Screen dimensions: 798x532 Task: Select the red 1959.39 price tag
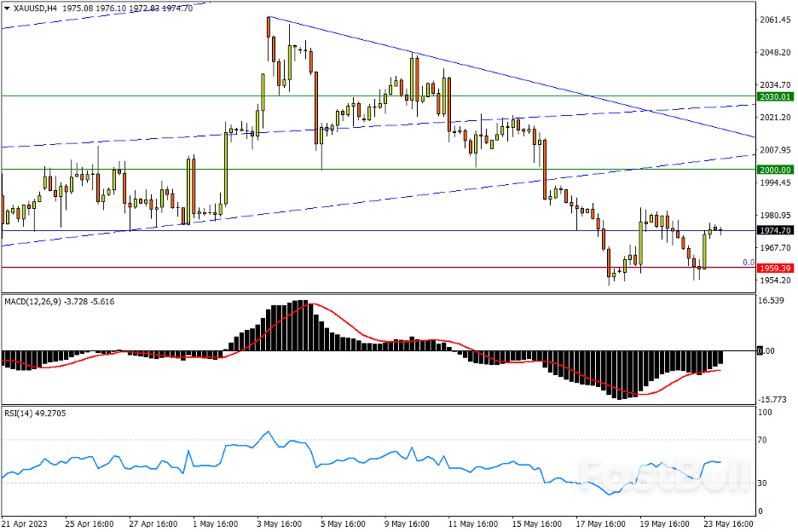pos(775,268)
